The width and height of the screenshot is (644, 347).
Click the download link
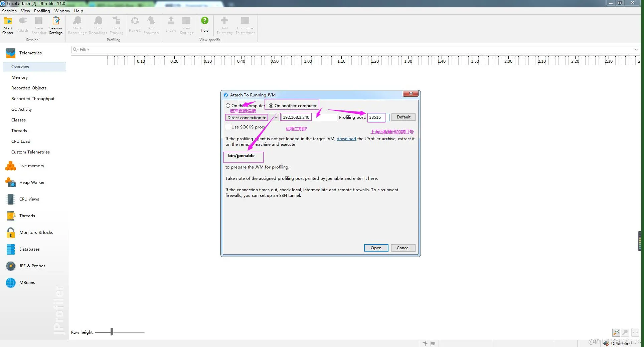tap(346, 139)
